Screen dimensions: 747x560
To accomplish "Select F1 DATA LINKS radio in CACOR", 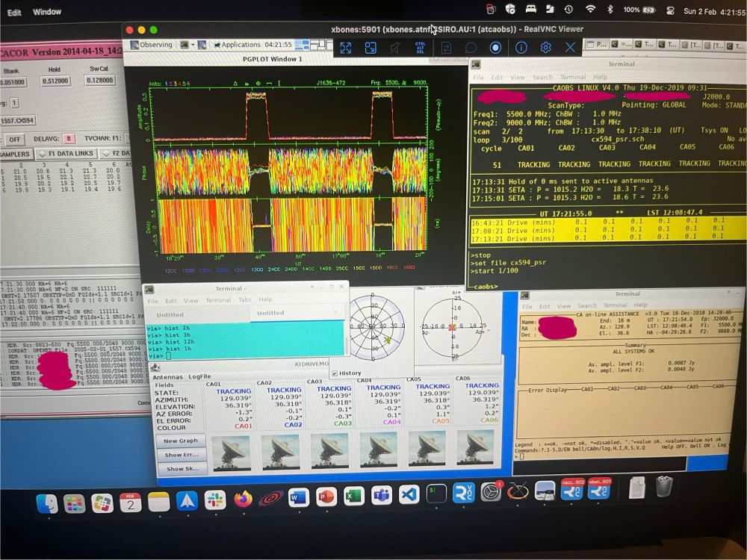I will pos(65,154).
